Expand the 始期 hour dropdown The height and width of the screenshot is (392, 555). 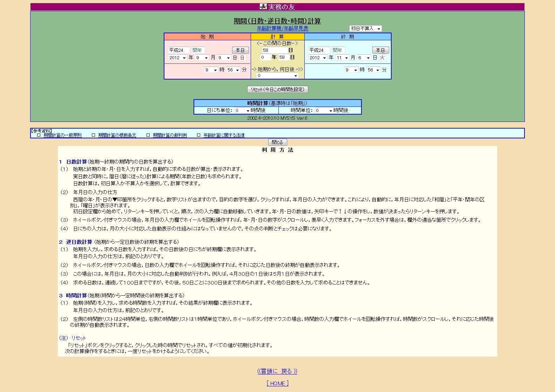coord(211,70)
